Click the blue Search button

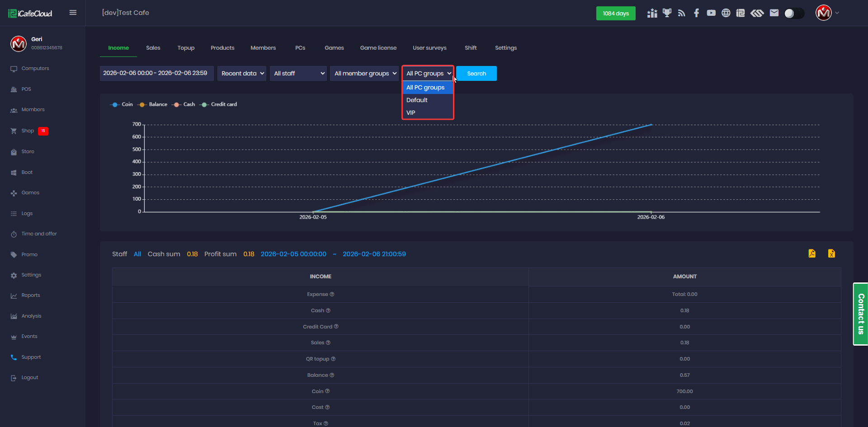476,74
